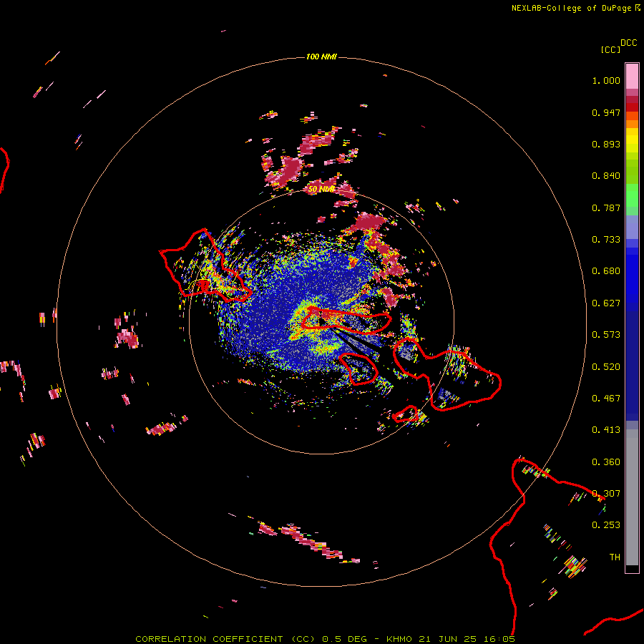Viewport: 644px width, 644px height.
Task: Click the 0.627 scale label
Action: point(606,303)
